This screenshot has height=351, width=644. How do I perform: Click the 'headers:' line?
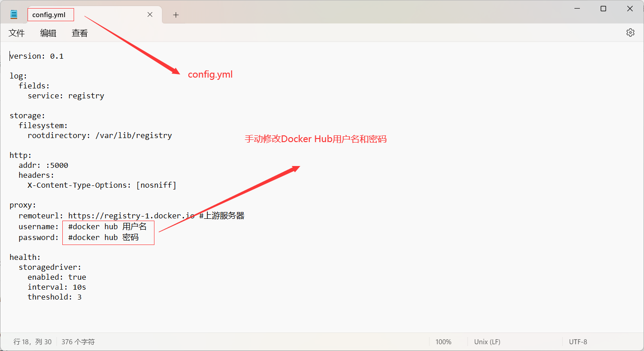[x=37, y=175]
